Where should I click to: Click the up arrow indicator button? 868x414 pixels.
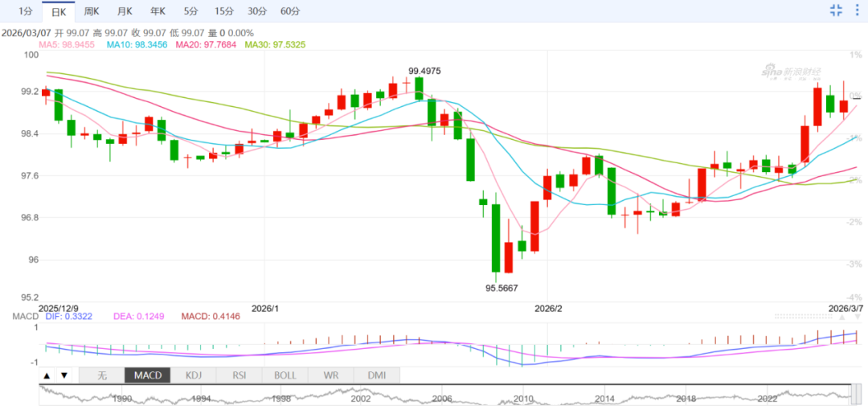[x=47, y=375]
